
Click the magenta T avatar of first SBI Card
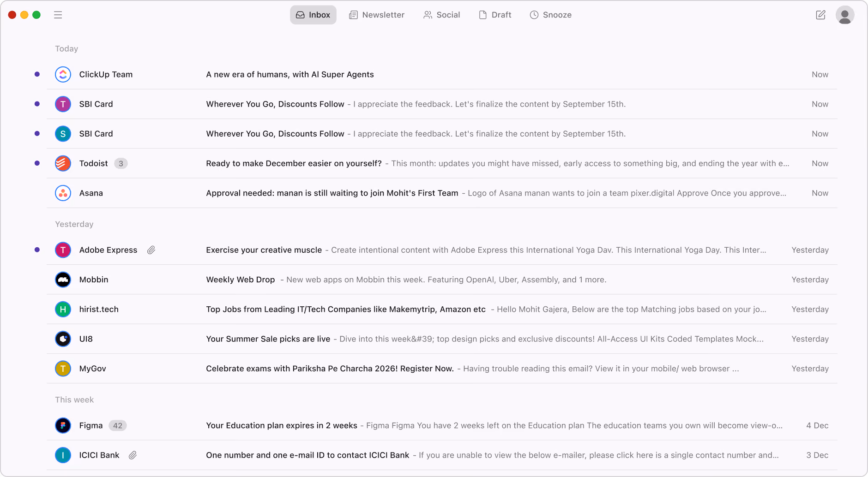pos(63,104)
